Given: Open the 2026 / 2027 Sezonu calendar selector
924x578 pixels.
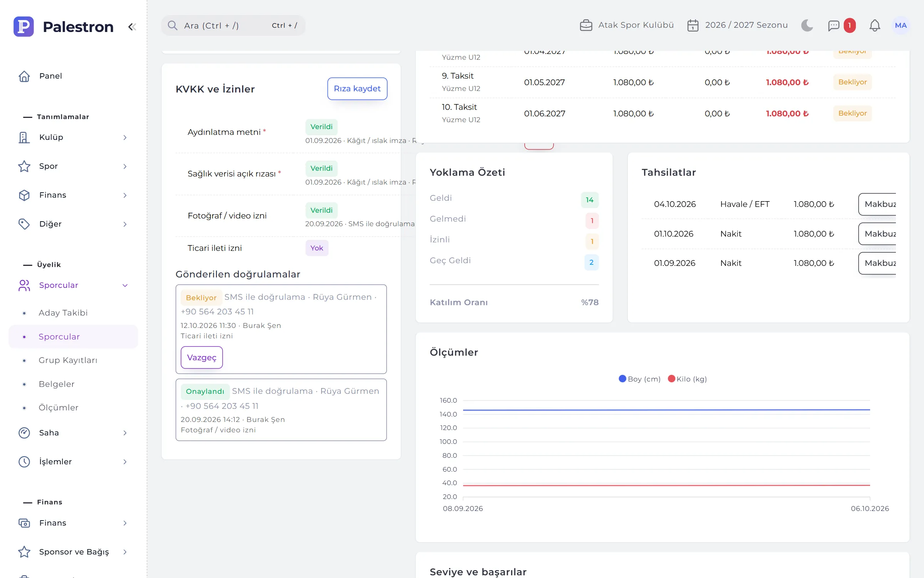Looking at the screenshot, I should [737, 25].
